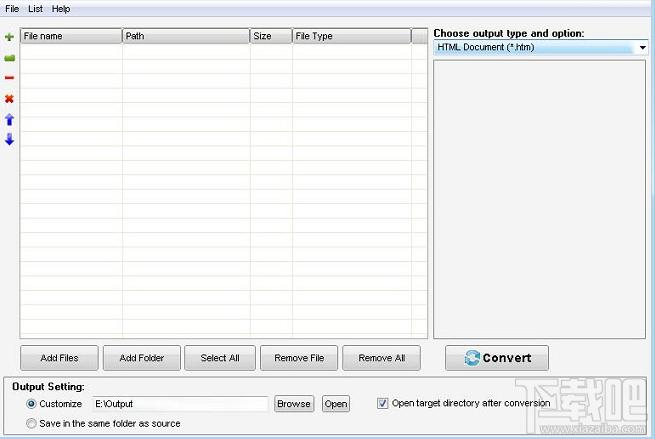Open the List menu
Viewport: 655px width, 439px height.
coord(35,9)
